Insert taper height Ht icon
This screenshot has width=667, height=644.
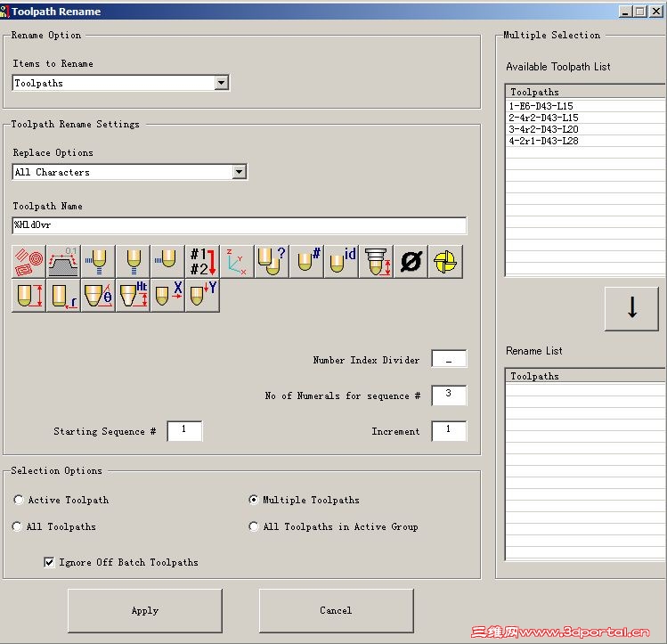(134, 296)
